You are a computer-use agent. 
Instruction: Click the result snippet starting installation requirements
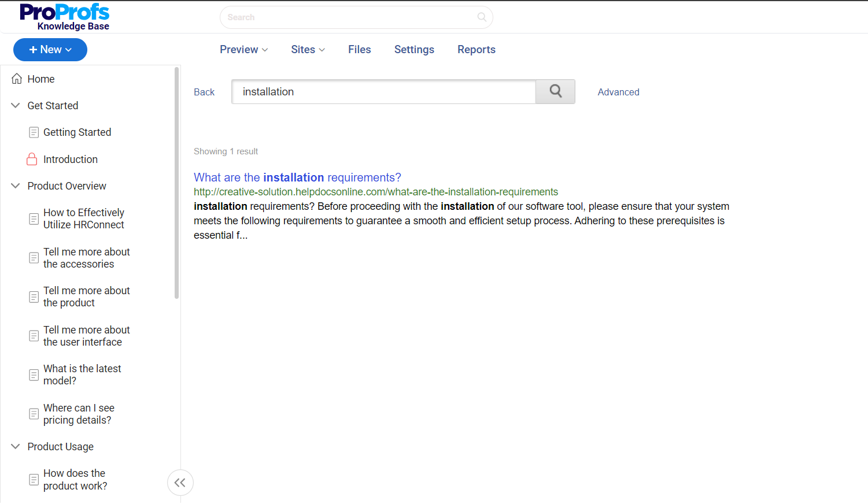[461, 221]
